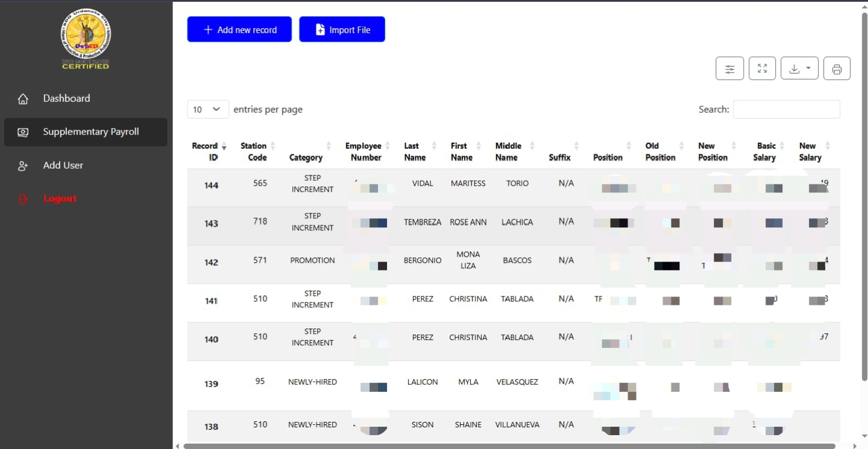Click the DepEd Certified logo in sidebar
868x449 pixels.
86,39
